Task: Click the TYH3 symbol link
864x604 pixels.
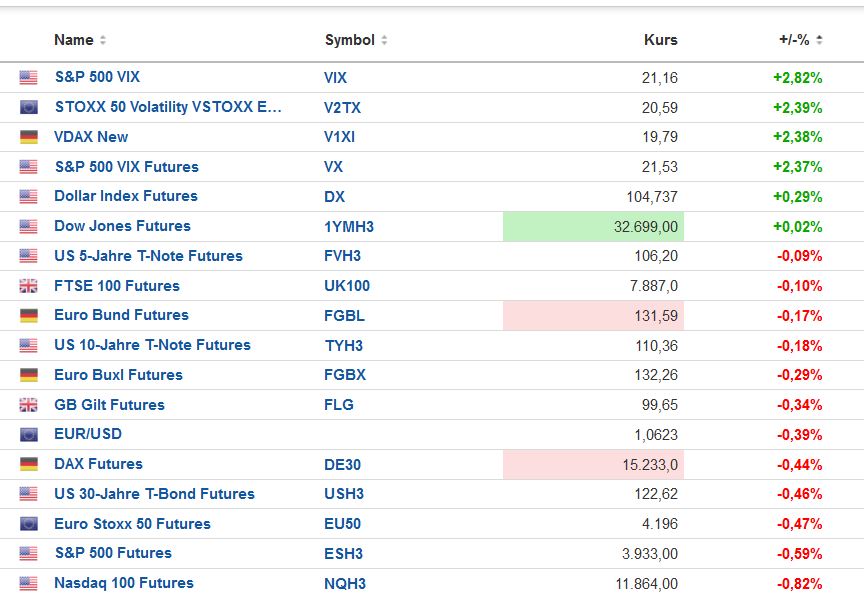Action: 344,346
